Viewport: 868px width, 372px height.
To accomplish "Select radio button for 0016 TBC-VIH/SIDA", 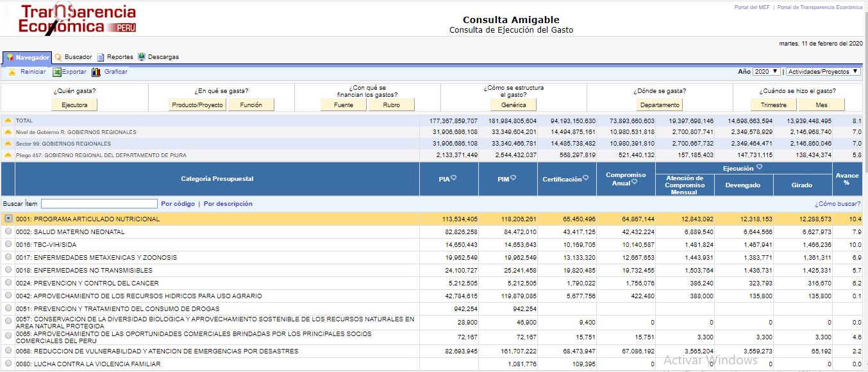I will pyautogui.click(x=8, y=244).
